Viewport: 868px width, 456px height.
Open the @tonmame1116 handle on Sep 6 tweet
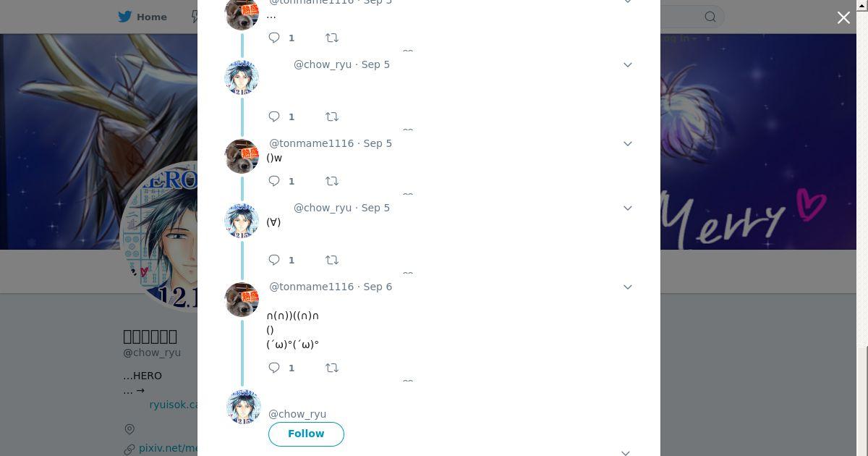coord(312,287)
